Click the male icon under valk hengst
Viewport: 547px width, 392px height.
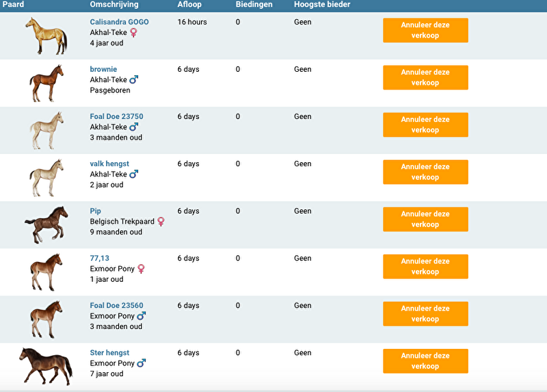(x=134, y=174)
